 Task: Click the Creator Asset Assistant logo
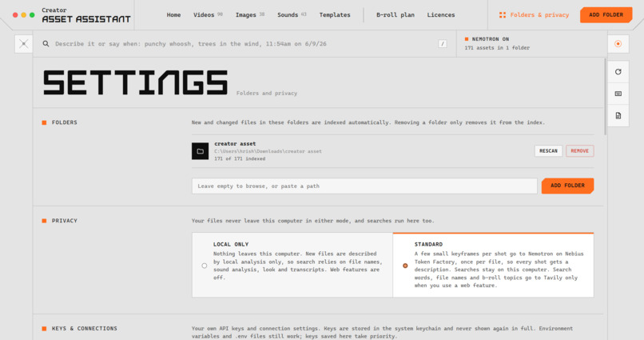pos(86,15)
